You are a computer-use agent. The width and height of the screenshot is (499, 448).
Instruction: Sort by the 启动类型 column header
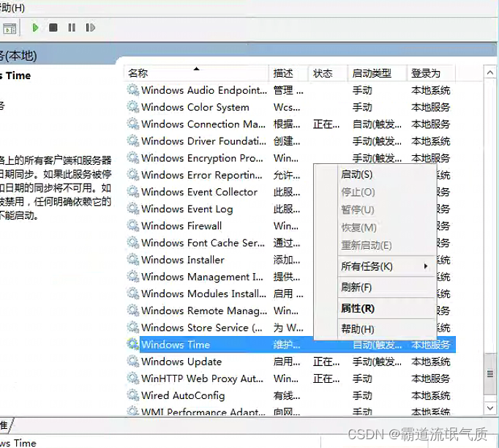click(x=378, y=73)
